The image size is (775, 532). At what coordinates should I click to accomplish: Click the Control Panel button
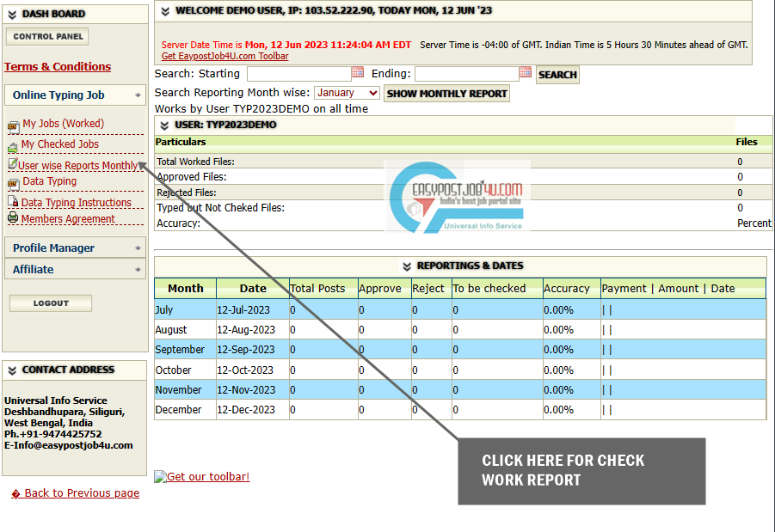click(x=47, y=37)
